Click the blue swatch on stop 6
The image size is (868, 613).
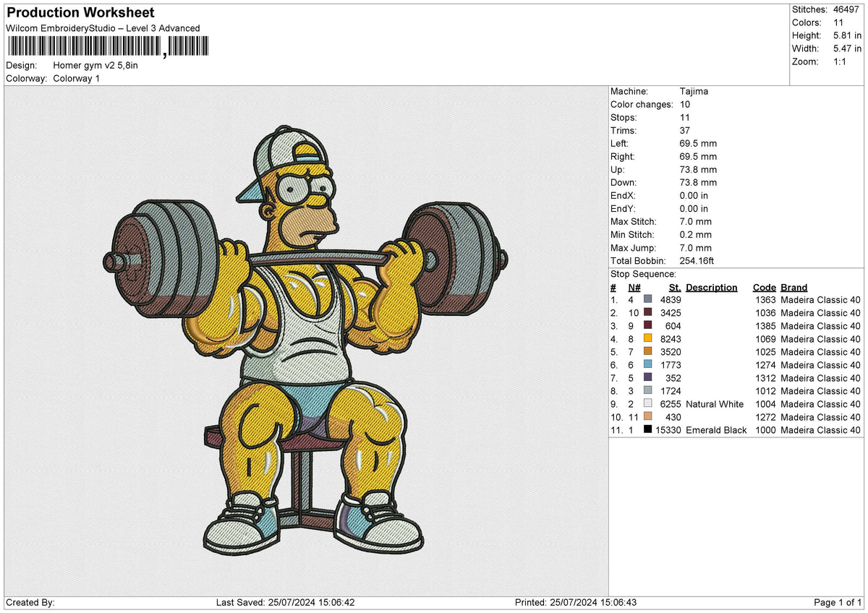(648, 365)
